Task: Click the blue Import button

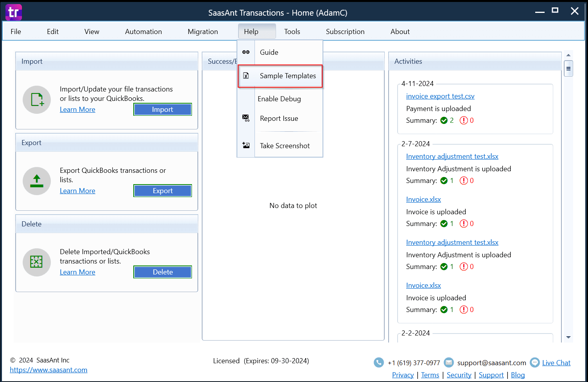Action: click(163, 109)
